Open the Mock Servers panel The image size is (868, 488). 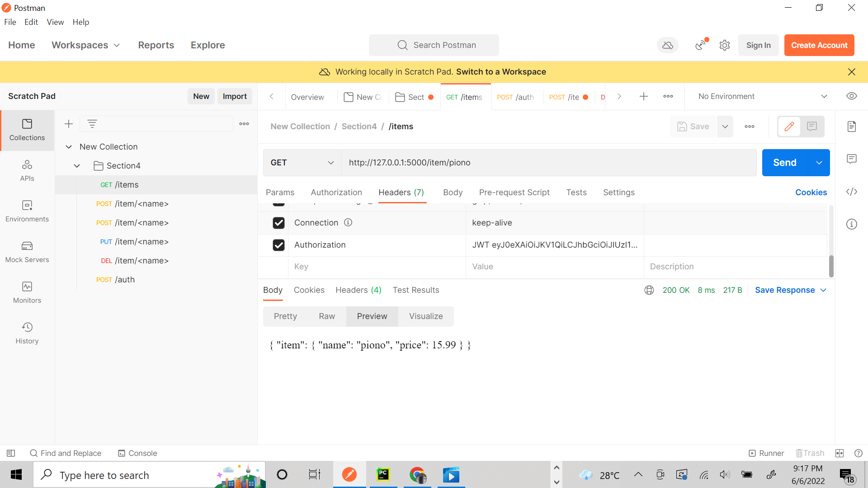[x=27, y=252]
